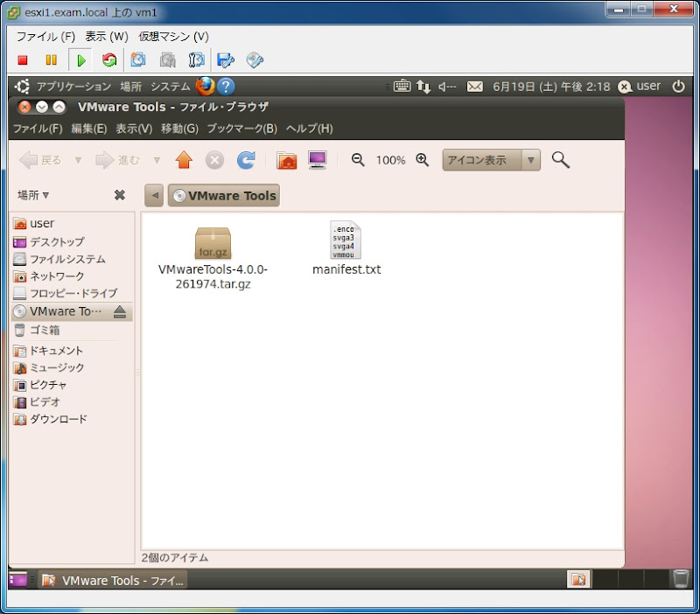700x614 pixels.
Task: Click the red power off VM button
Action: [x=23, y=59]
